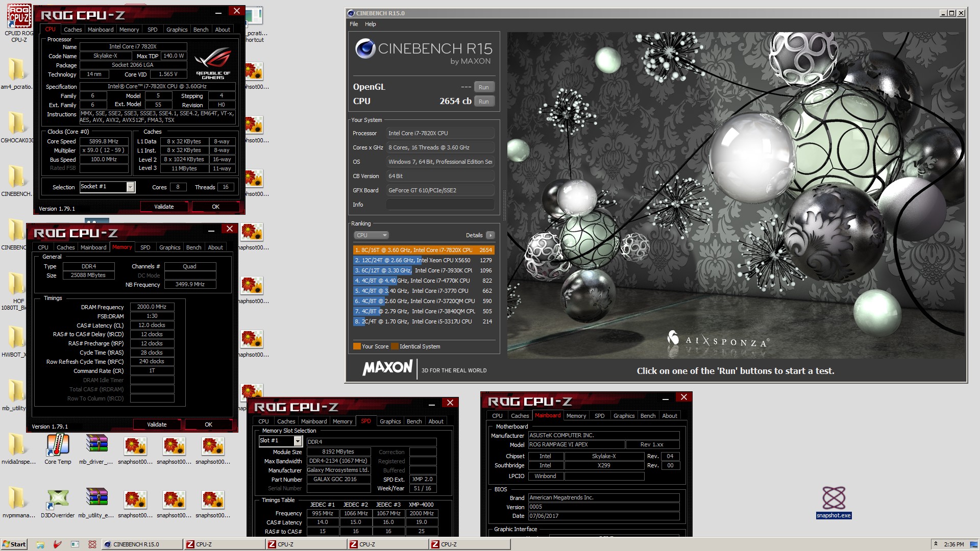Click Validate in the Memory tab window
This screenshot has width=980, height=551.
point(157,424)
